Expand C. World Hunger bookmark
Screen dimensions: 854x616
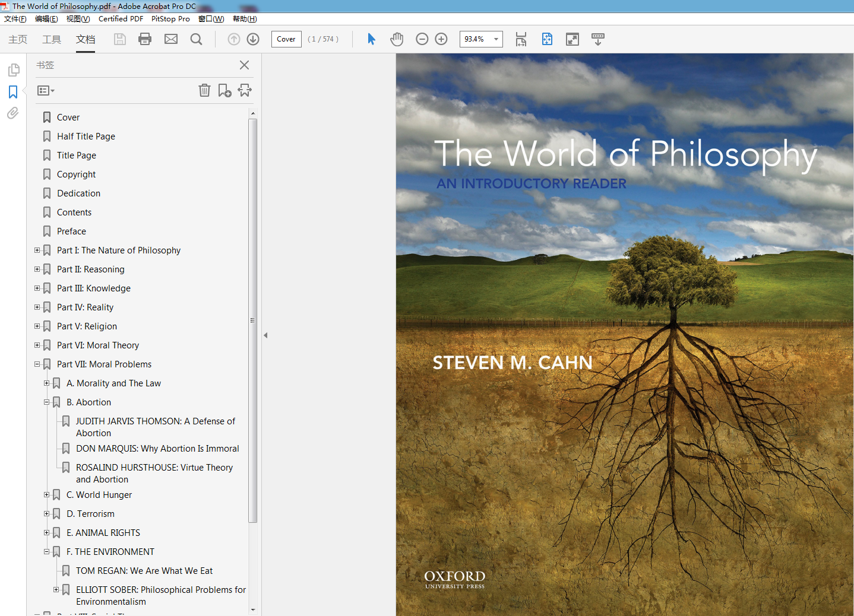pos(46,495)
